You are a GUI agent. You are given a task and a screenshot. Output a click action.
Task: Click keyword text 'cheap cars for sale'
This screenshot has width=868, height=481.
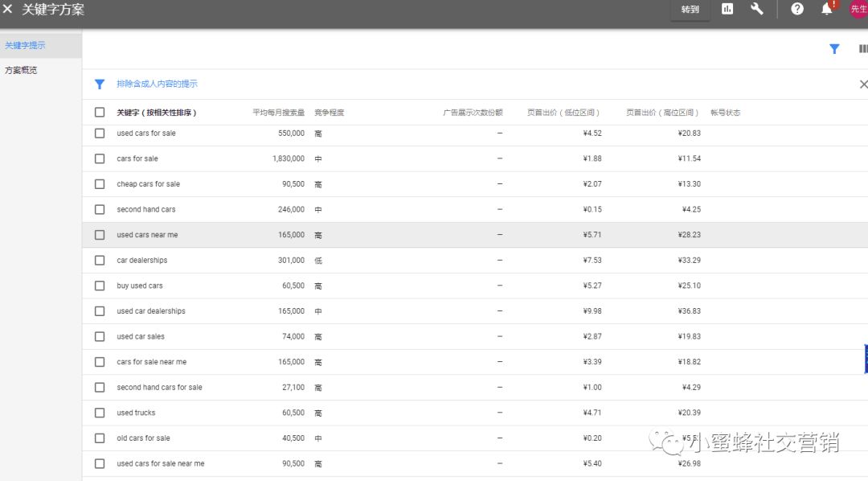point(149,184)
